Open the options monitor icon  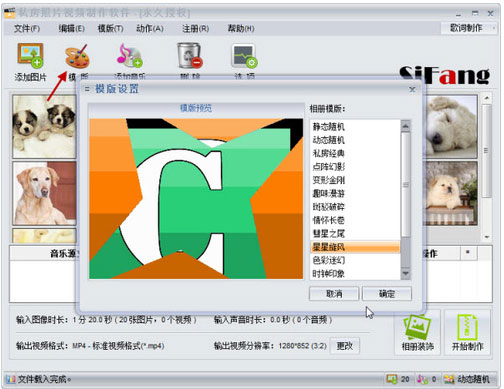[x=244, y=56]
